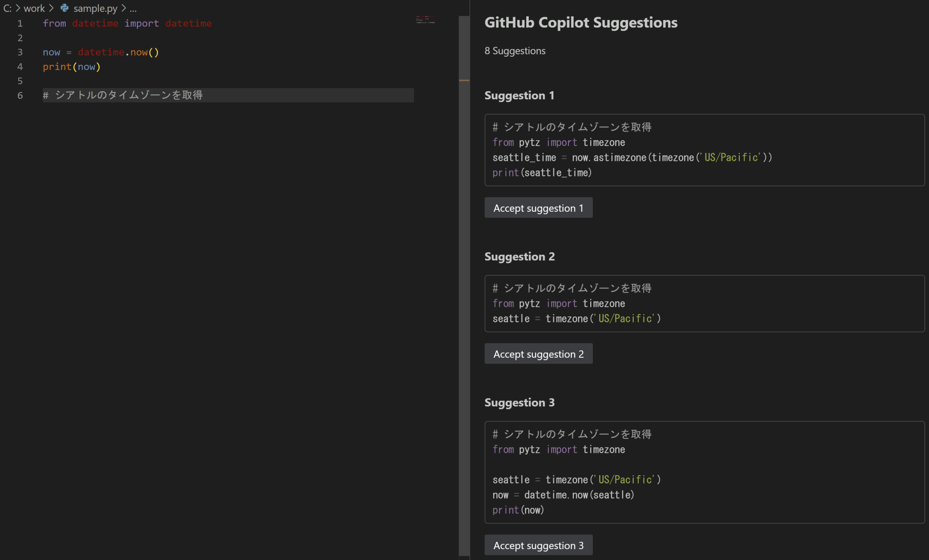Click the US/Pacific string in Suggestion 3
Screen dimensions: 929x560
coord(625,479)
